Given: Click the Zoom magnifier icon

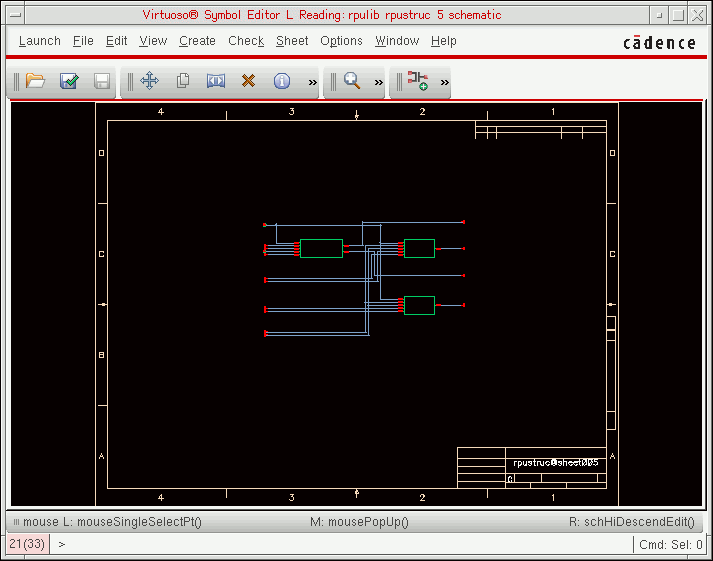Looking at the screenshot, I should 352,81.
